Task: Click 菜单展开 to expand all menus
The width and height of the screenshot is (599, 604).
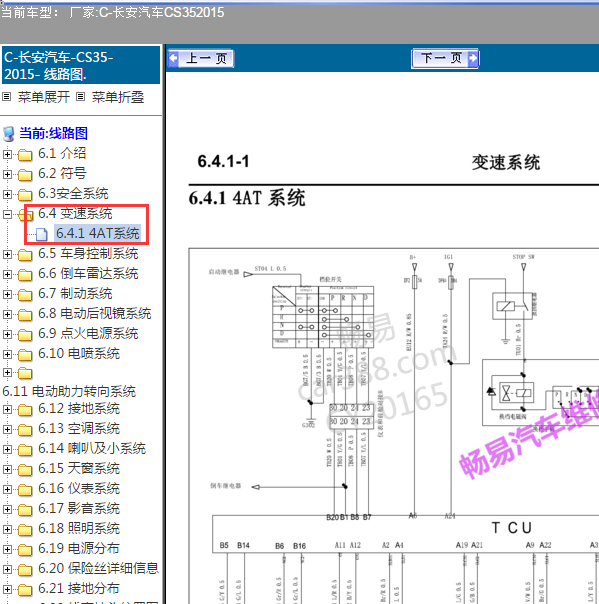Action: (x=44, y=97)
